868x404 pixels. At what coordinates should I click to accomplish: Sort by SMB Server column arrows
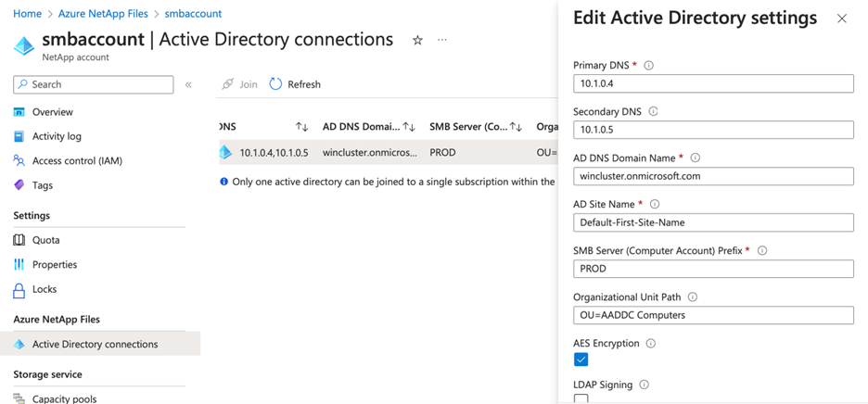point(516,127)
